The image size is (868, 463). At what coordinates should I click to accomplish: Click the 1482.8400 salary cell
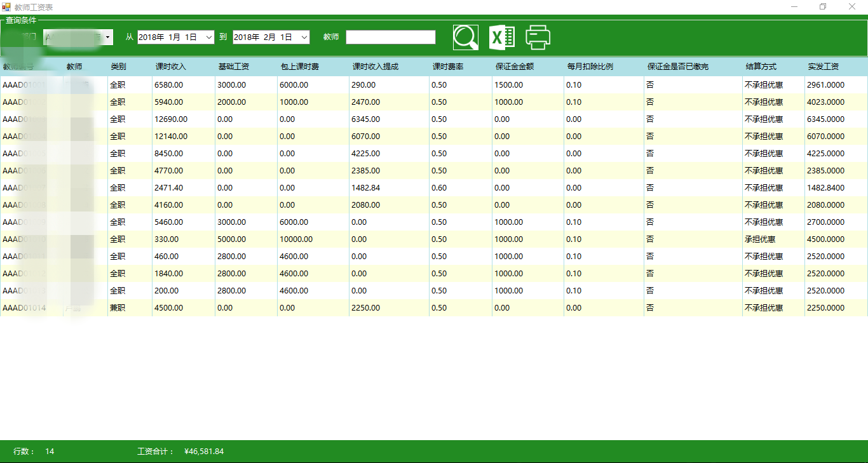click(x=836, y=188)
